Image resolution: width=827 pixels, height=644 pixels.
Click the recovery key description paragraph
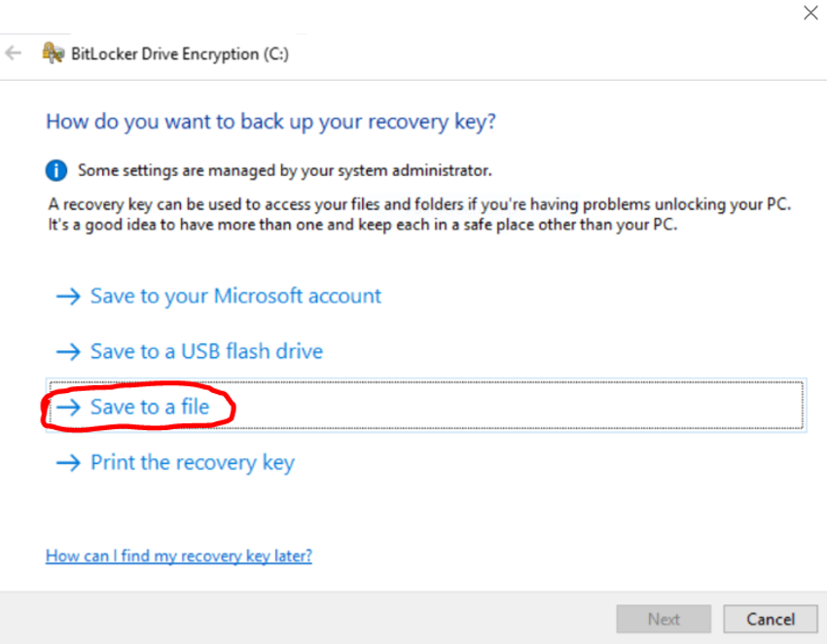pos(418,215)
